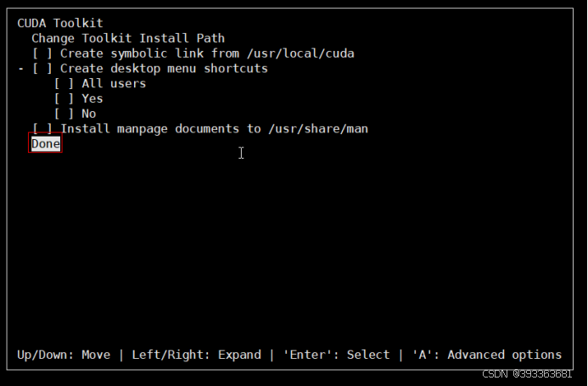The width and height of the screenshot is (588, 386).
Task: Click the Left/Right: Expand hint
Action: tap(196, 355)
